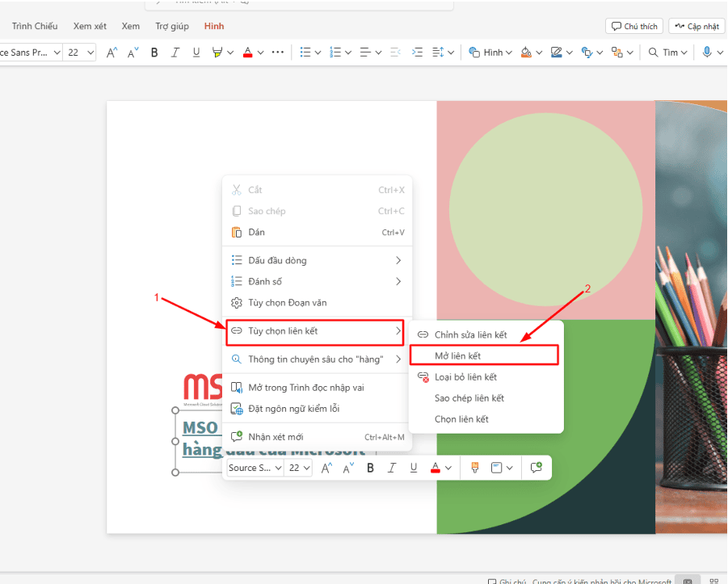Viewport: 728px width, 584px height.
Task: Open the Xem tab
Action: (130, 26)
